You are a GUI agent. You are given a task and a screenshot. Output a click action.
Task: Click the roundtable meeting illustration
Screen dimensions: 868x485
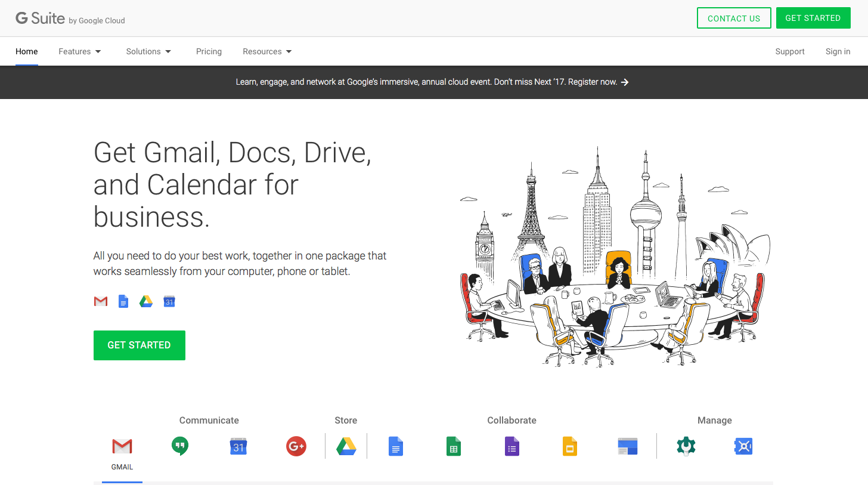coord(615,257)
